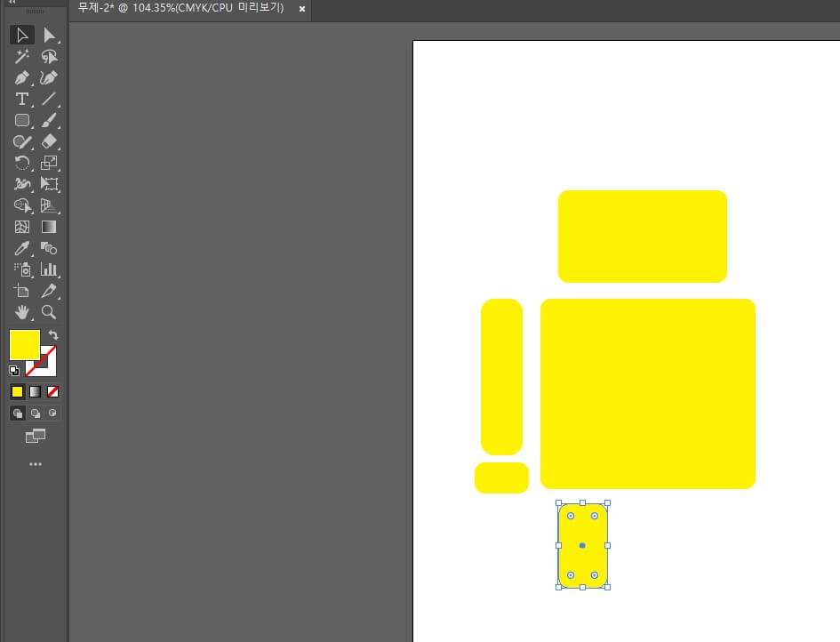Image resolution: width=840 pixels, height=642 pixels.
Task: Click the large yellow square shape
Action: click(648, 394)
